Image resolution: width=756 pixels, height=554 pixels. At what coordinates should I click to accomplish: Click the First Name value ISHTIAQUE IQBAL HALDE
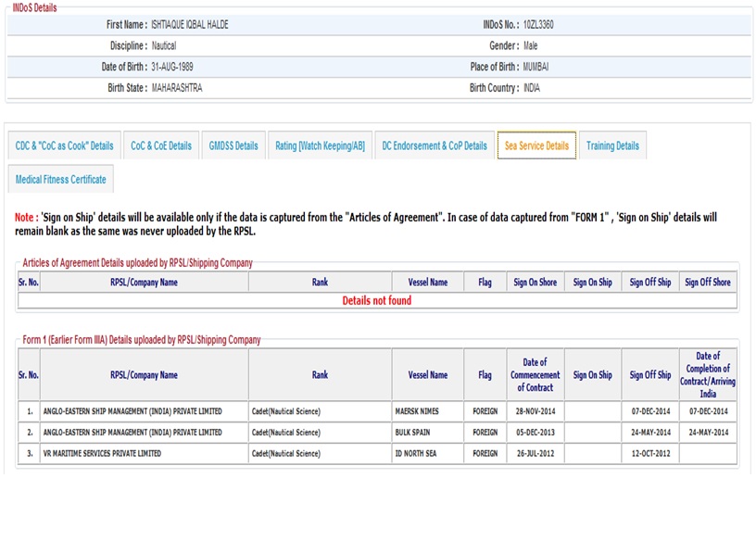coord(189,25)
